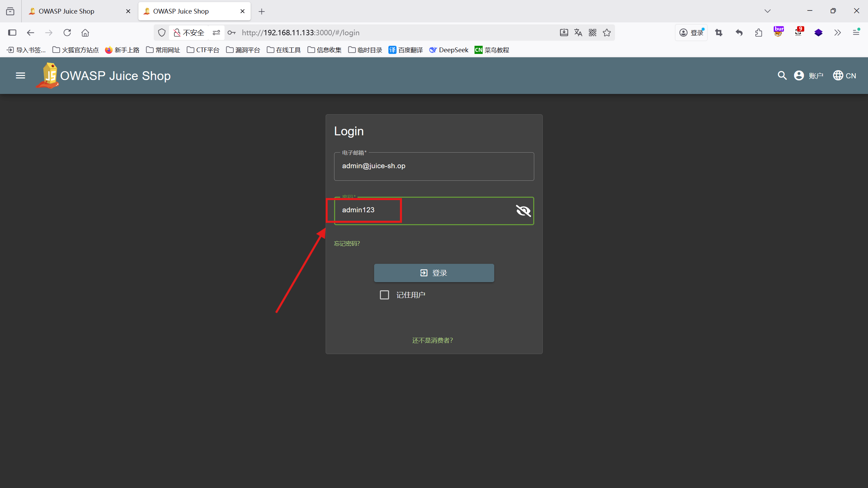
Task: Open the Juice Shop hamburger side menu
Action: (x=20, y=75)
